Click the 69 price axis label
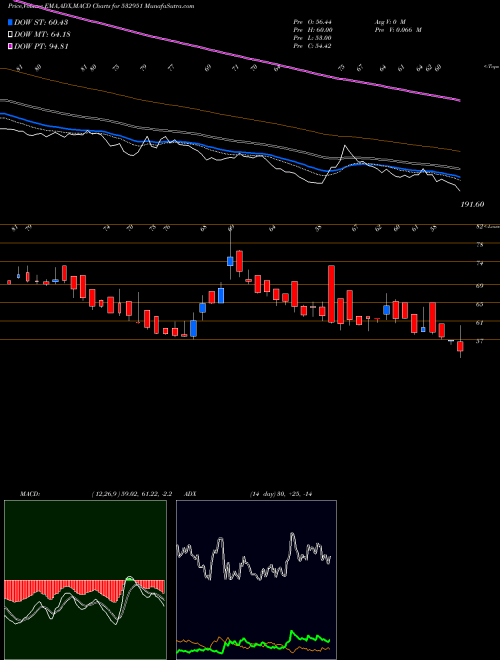 click(x=479, y=286)
